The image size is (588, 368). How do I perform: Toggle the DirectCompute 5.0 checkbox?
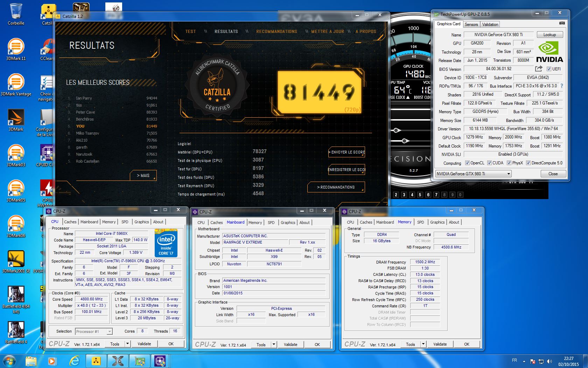(x=528, y=163)
